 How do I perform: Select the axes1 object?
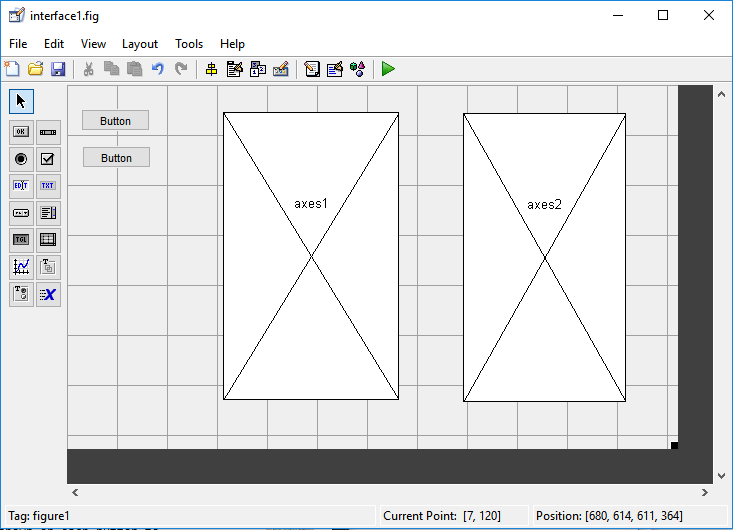point(311,256)
